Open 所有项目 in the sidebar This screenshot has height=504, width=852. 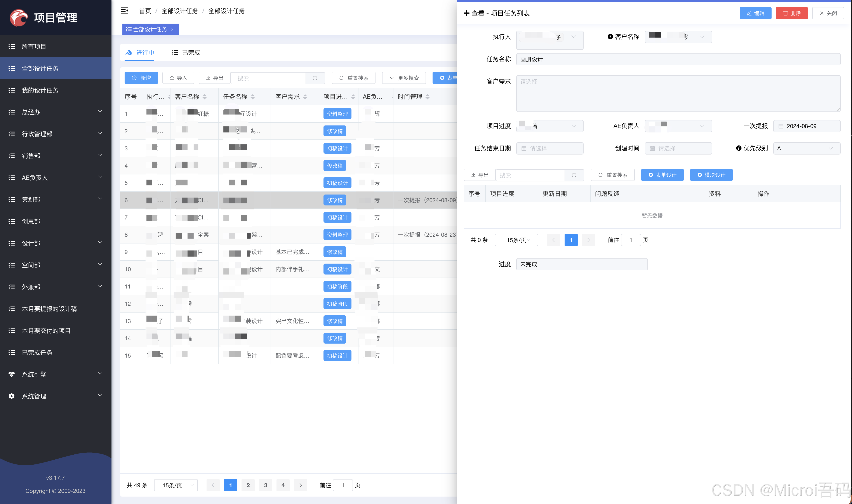pos(34,47)
